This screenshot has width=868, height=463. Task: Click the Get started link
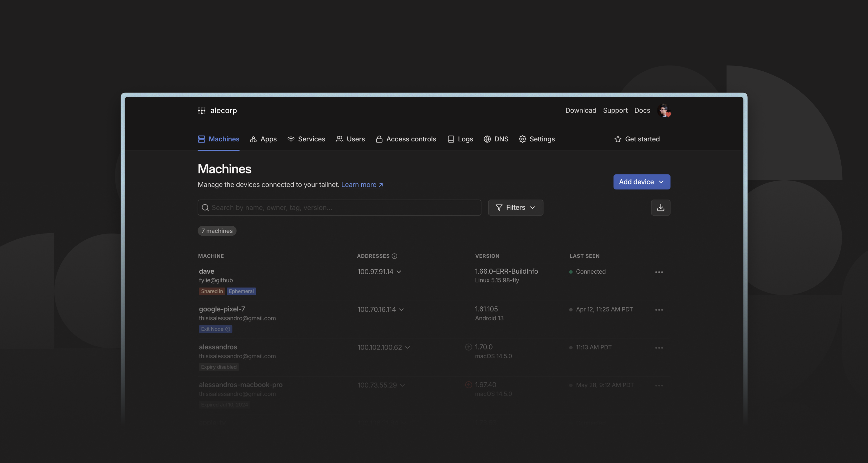[637, 139]
